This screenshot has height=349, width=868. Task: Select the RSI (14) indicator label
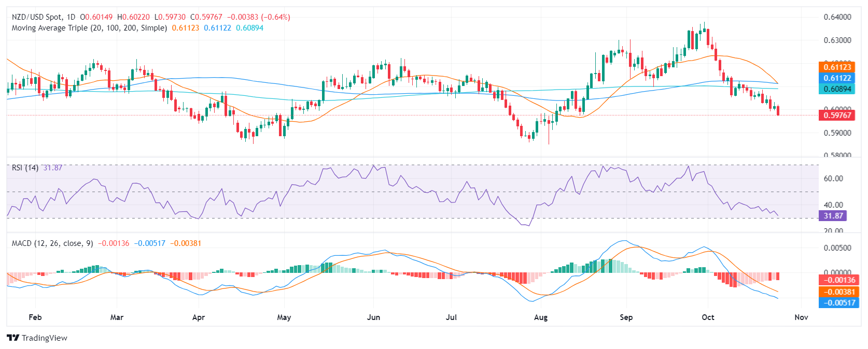(x=25, y=168)
